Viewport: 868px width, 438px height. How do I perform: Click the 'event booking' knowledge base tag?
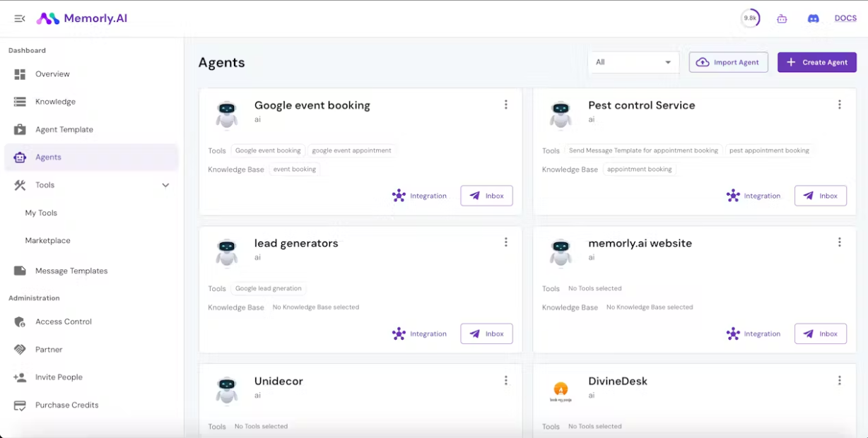tap(295, 170)
